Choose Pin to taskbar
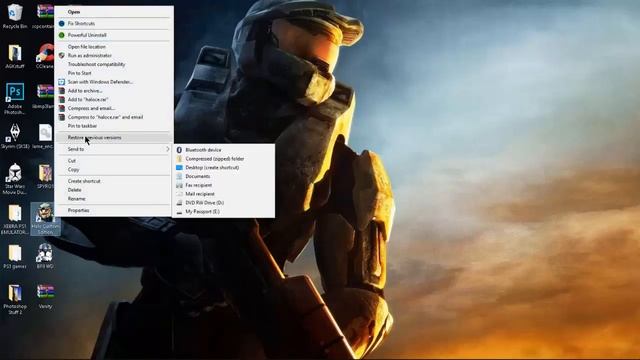This screenshot has width=640, height=360. click(x=113, y=126)
